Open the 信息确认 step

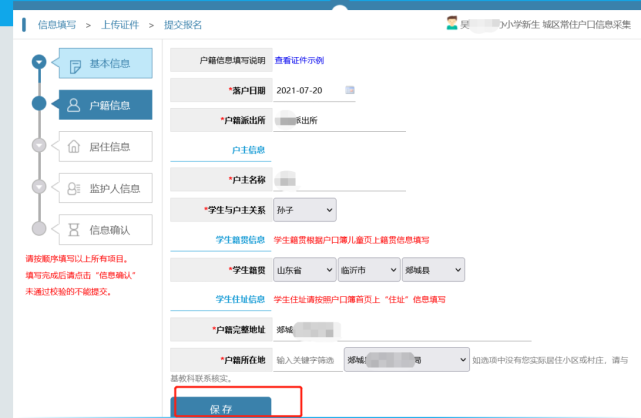[x=105, y=230]
